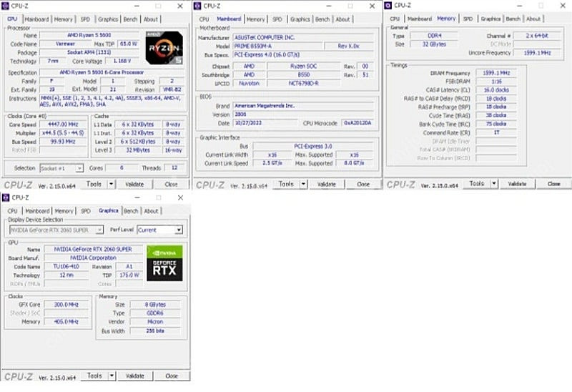The image size is (572, 392).
Task: Click the BIOS Date value 10/27/2022
Action: 265,123
